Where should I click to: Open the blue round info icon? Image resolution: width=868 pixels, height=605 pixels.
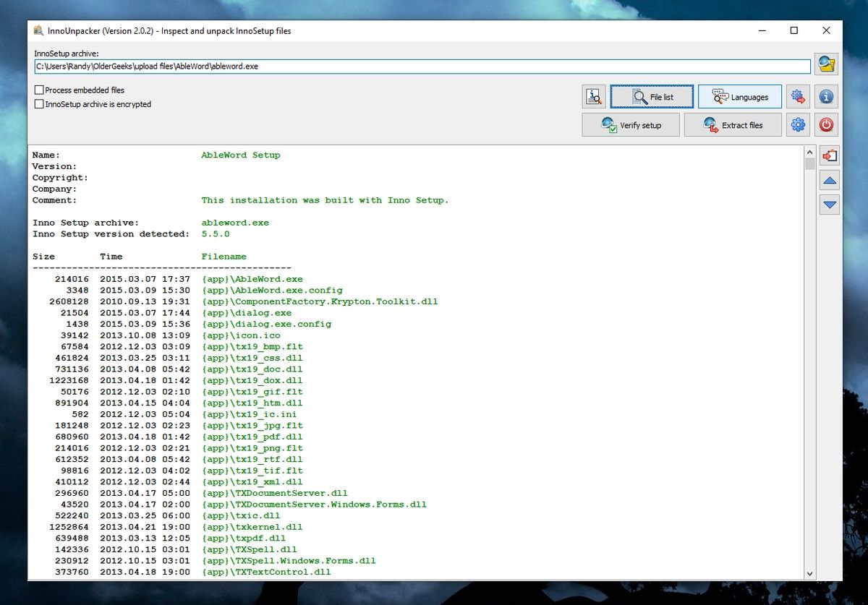826,97
